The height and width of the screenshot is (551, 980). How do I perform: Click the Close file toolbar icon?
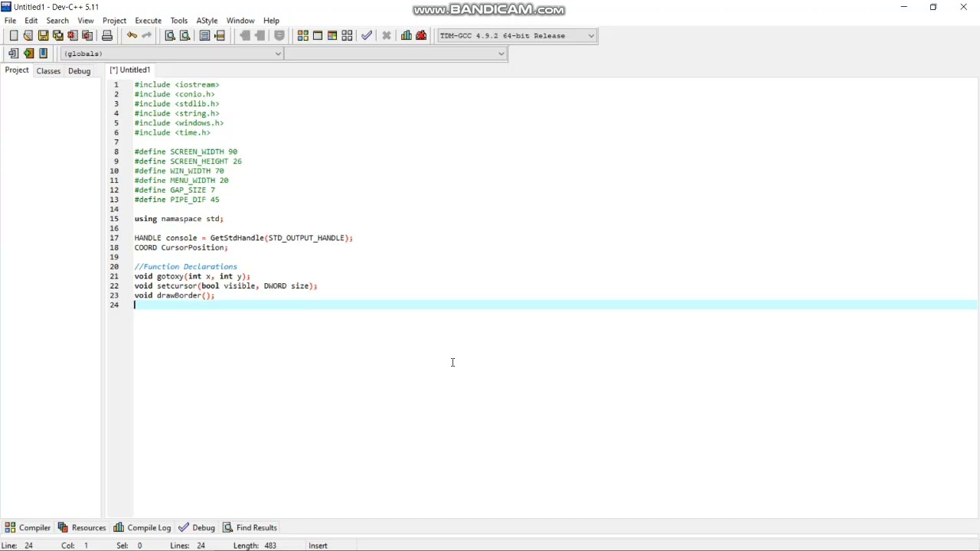tap(73, 36)
